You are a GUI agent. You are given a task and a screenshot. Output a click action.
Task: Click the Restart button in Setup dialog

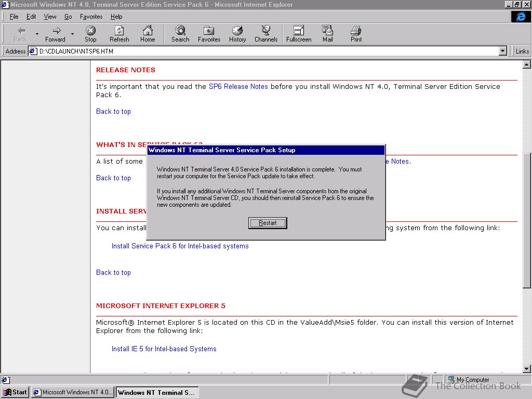point(268,223)
